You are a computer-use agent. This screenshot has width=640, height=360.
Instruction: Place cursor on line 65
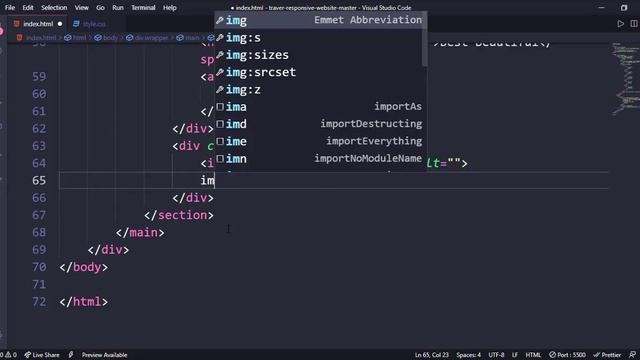[333, 180]
